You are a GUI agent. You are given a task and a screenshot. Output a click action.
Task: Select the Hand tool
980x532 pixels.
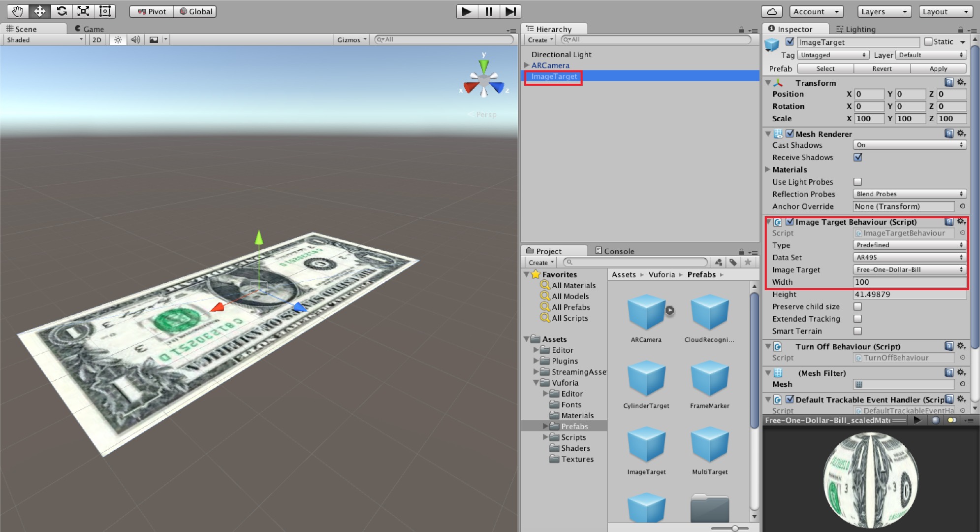point(18,11)
